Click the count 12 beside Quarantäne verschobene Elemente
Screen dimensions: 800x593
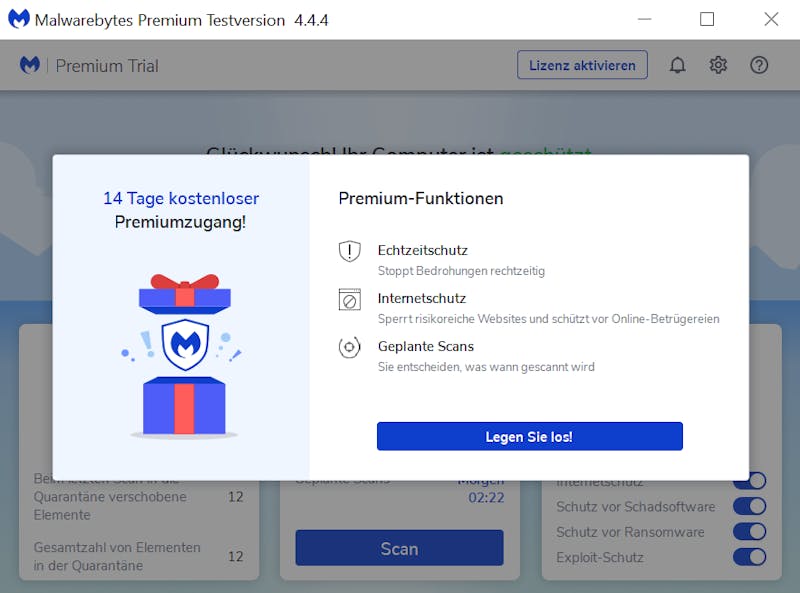pos(235,497)
